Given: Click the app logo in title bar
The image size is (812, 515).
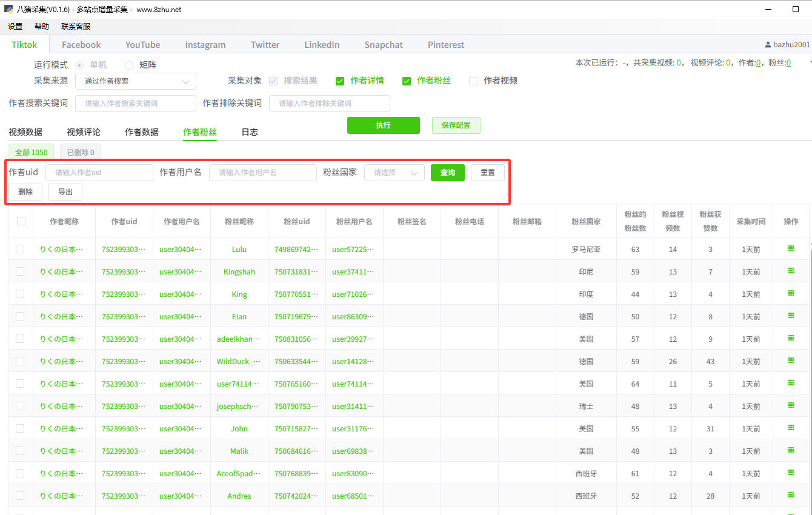Looking at the screenshot, I should 8,10.
